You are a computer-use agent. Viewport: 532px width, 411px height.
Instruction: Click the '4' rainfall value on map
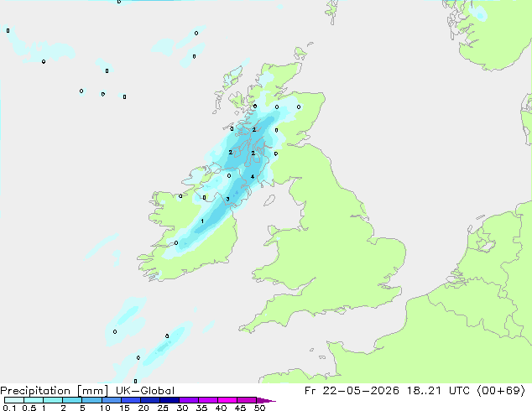pos(252,176)
